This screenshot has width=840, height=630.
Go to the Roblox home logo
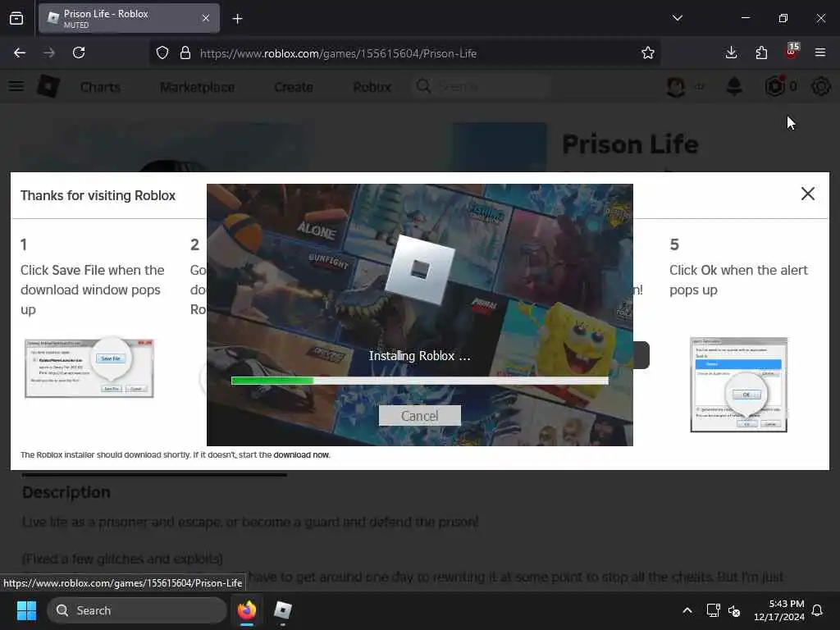pos(48,86)
